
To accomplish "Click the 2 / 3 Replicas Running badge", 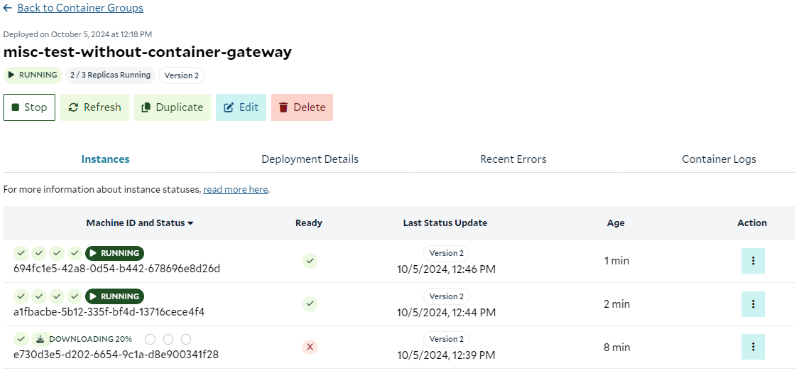I will (x=110, y=75).
